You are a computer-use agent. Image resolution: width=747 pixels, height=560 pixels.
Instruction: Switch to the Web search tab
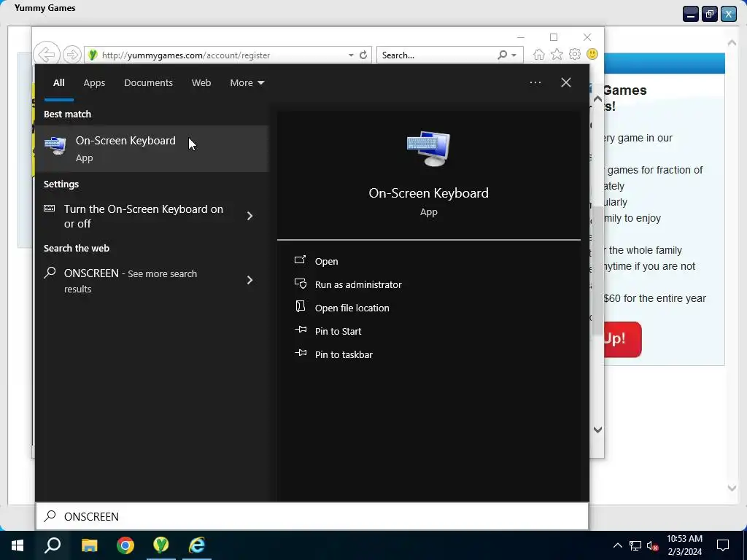tap(201, 83)
